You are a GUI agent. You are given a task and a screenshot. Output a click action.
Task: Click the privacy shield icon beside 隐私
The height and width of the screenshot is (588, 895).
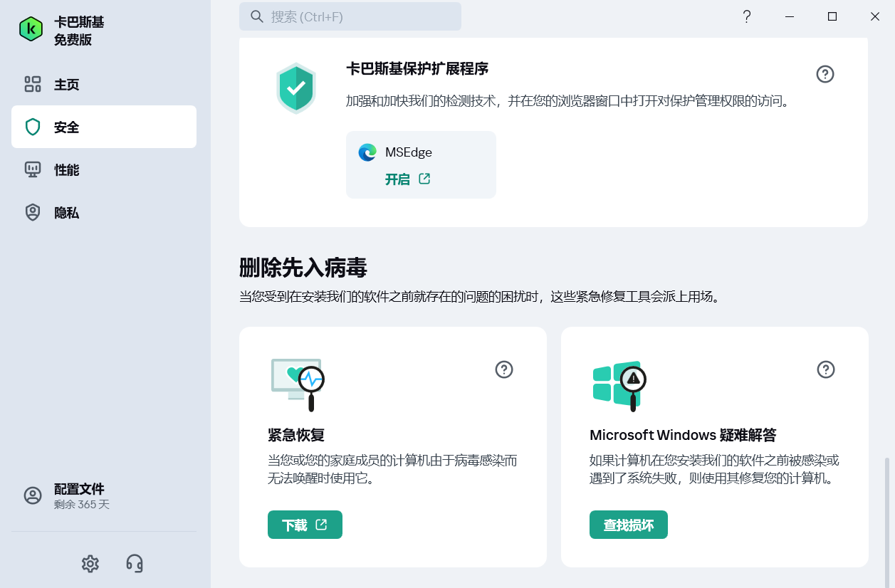coord(33,212)
